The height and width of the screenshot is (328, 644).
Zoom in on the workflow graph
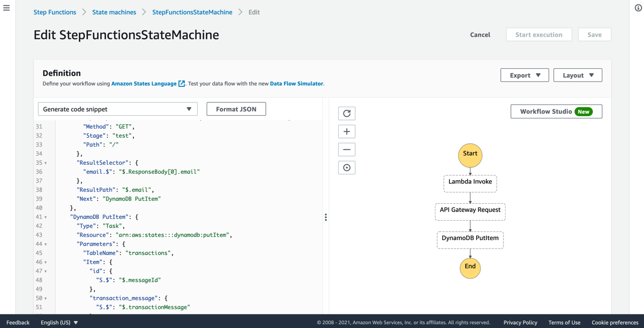[347, 132]
